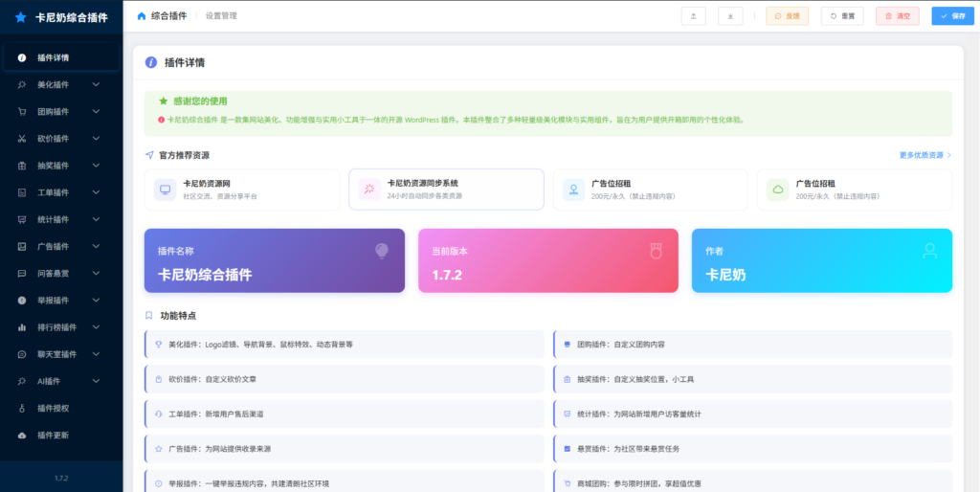
Task: Click the person icon on first 广告位招租 card
Action: coord(573,190)
